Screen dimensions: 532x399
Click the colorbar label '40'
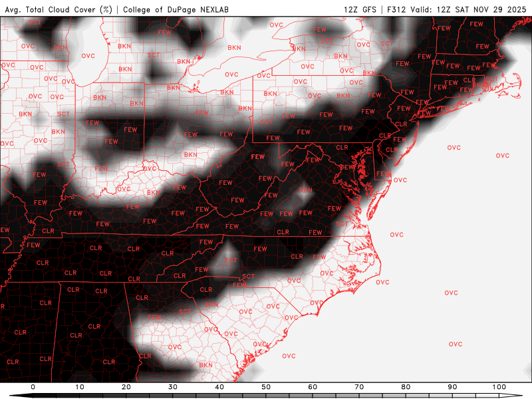click(219, 387)
